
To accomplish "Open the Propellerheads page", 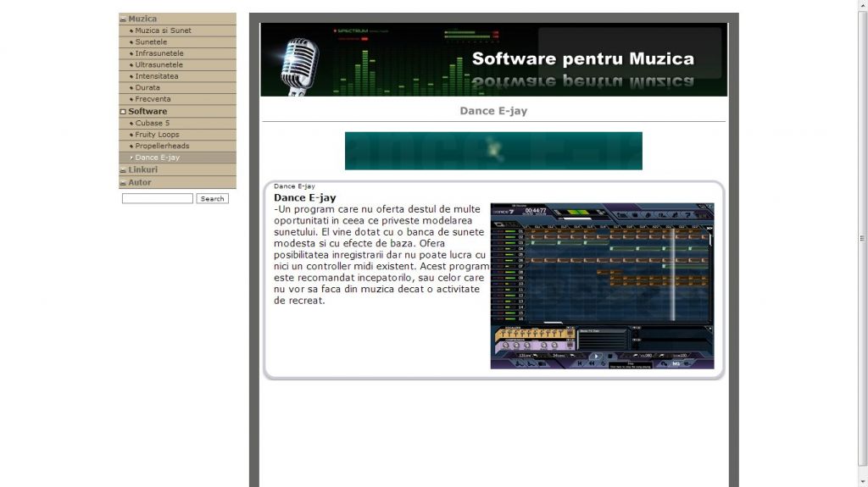I will click(x=162, y=146).
